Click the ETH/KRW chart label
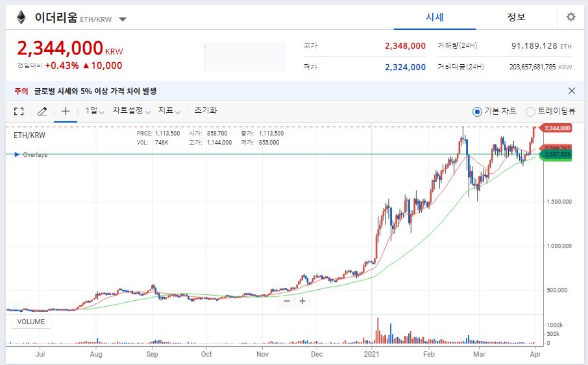 tap(29, 135)
